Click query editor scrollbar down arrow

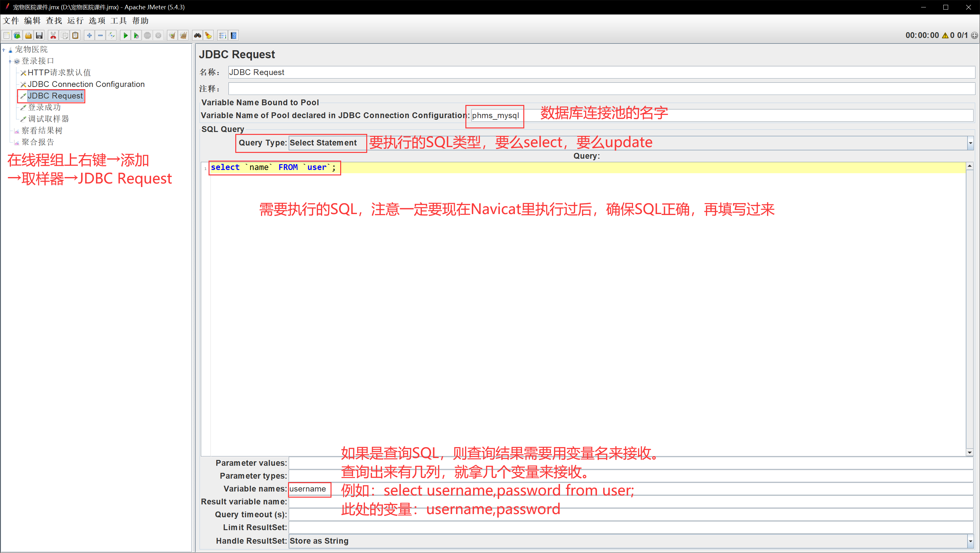tap(969, 452)
